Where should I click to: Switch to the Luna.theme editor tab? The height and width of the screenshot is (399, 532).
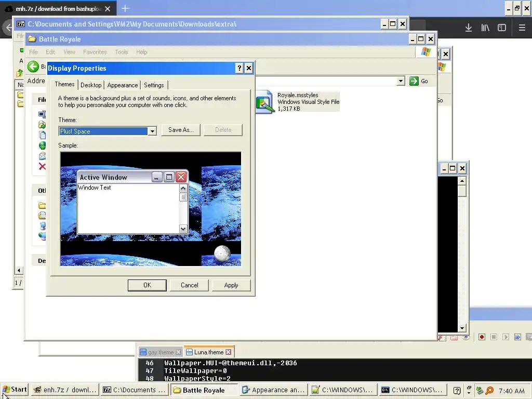point(209,352)
